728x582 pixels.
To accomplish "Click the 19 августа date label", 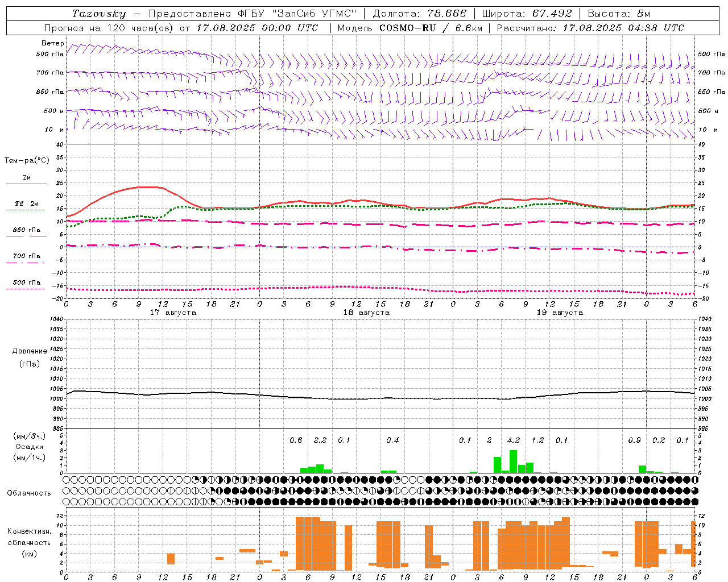I will pos(560,313).
